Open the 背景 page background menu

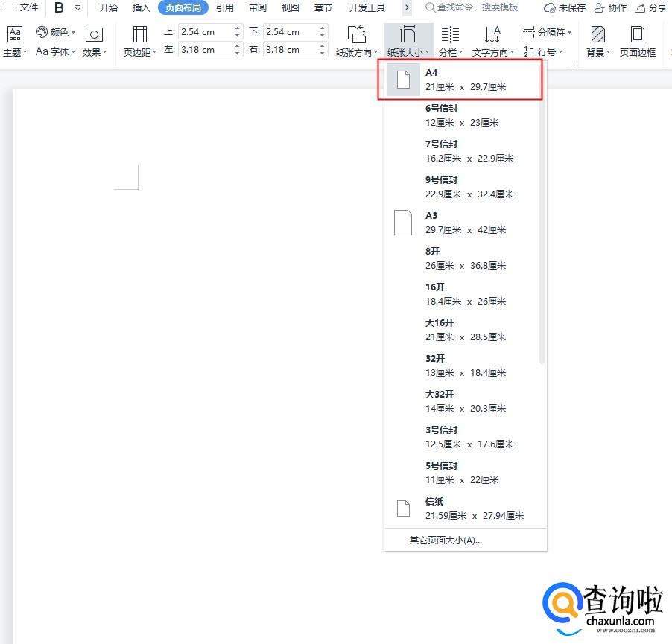pos(597,42)
